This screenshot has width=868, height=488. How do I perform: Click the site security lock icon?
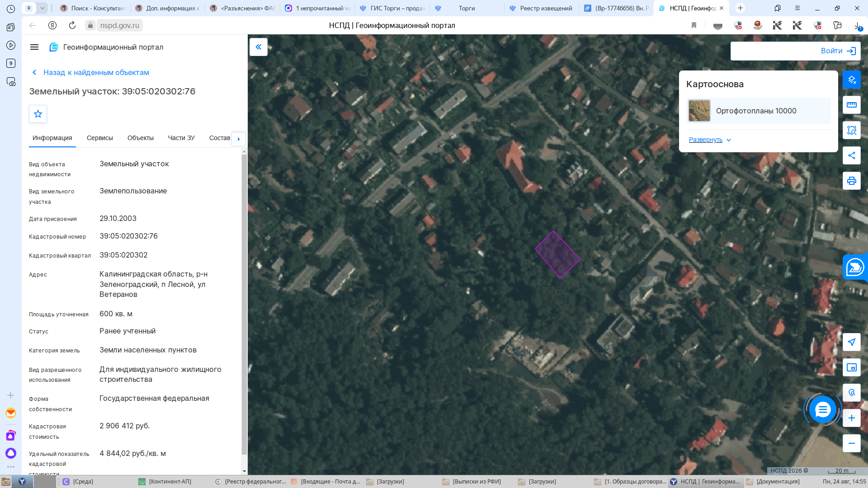[x=90, y=25]
